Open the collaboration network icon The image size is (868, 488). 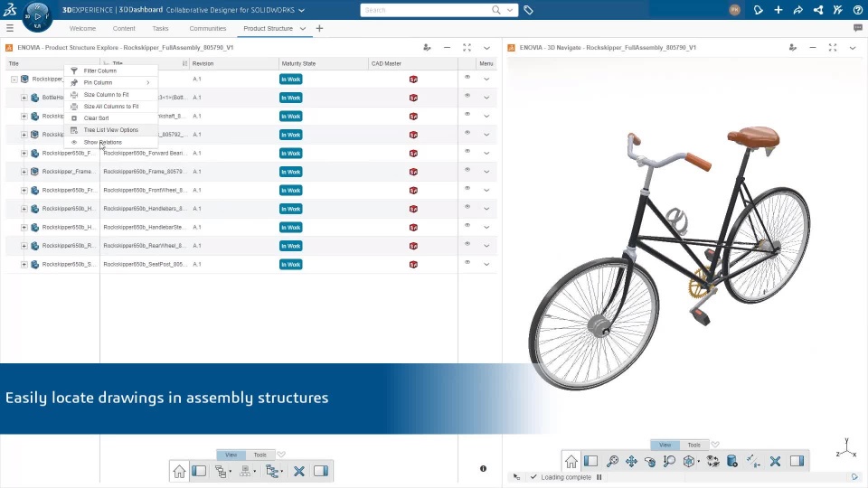click(817, 10)
